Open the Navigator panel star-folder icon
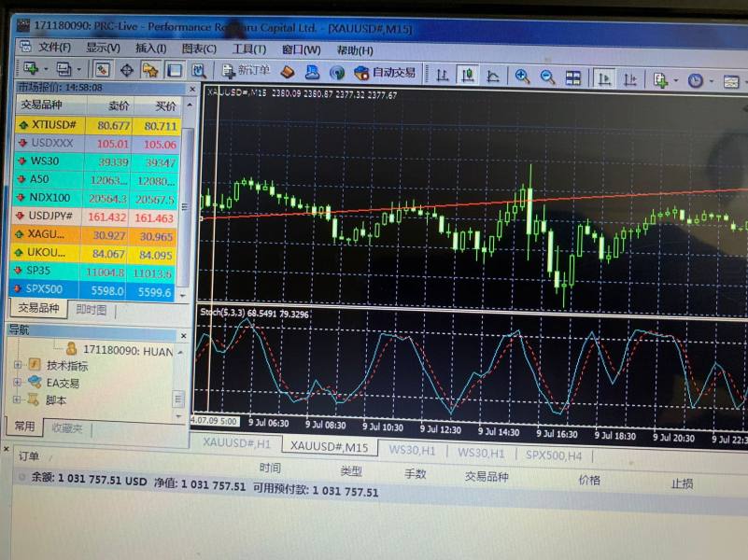The width and height of the screenshot is (748, 560). click(149, 70)
